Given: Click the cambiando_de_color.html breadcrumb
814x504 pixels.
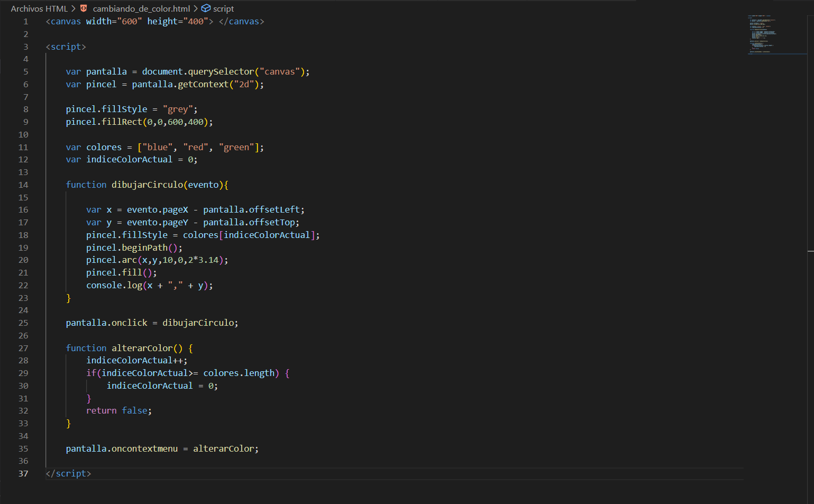Looking at the screenshot, I should pos(141,8).
